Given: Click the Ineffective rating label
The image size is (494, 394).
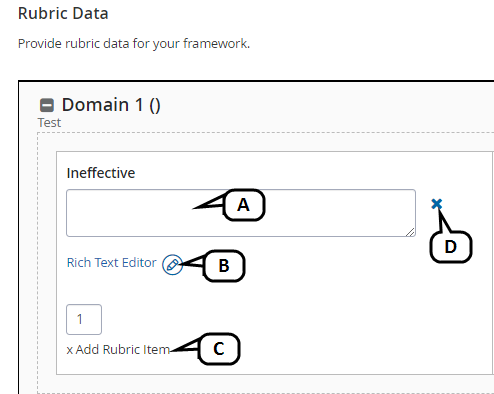Looking at the screenshot, I should [x=101, y=173].
